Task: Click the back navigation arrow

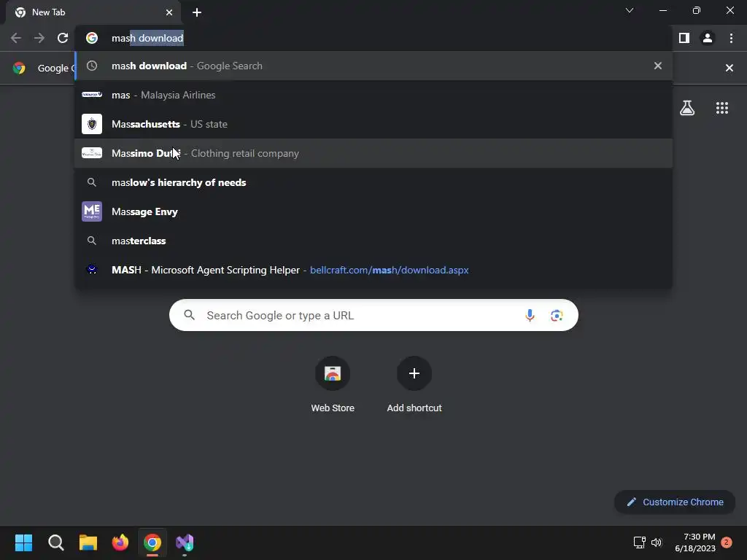Action: 16,38
